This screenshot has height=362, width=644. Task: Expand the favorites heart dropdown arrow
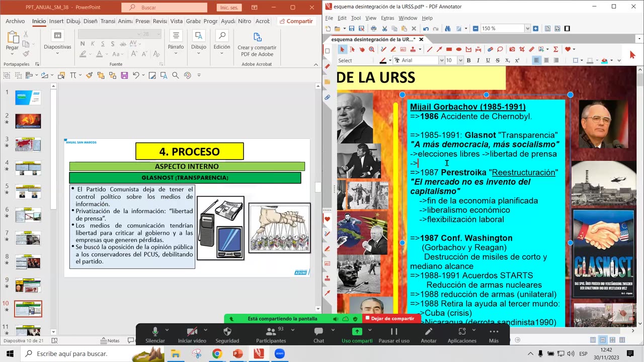(x=574, y=49)
